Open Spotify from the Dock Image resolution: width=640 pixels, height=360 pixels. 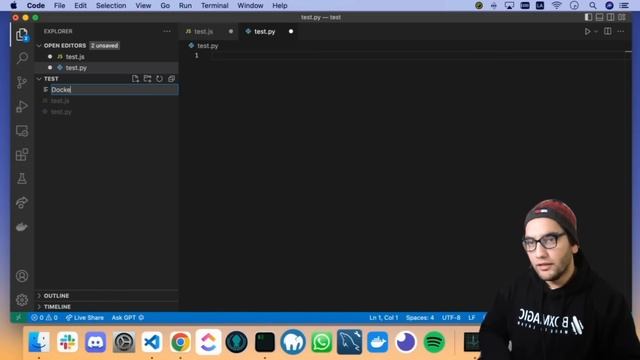(434, 342)
